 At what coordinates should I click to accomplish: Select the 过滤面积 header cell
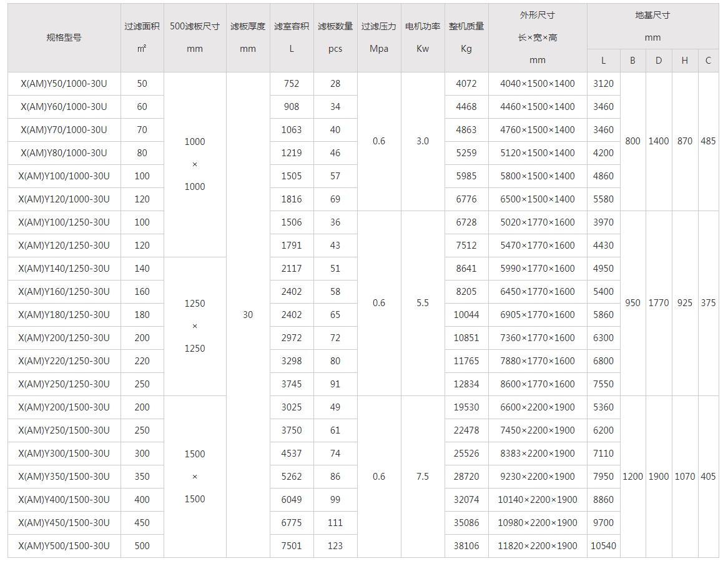(142, 37)
